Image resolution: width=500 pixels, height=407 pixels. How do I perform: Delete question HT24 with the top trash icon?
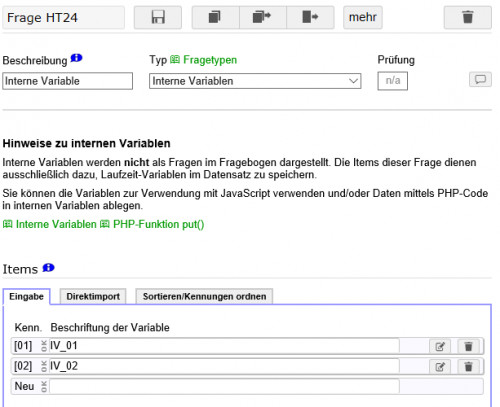(467, 17)
